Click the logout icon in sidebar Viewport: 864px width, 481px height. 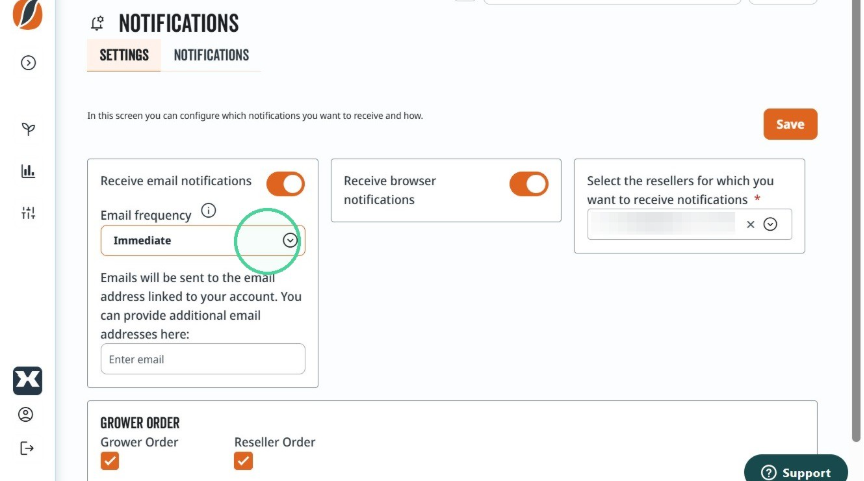click(26, 448)
